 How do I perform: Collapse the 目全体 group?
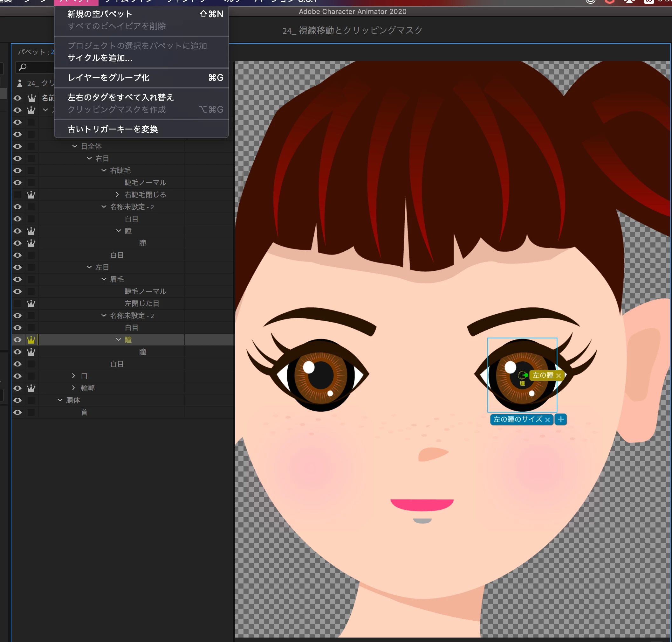75,146
